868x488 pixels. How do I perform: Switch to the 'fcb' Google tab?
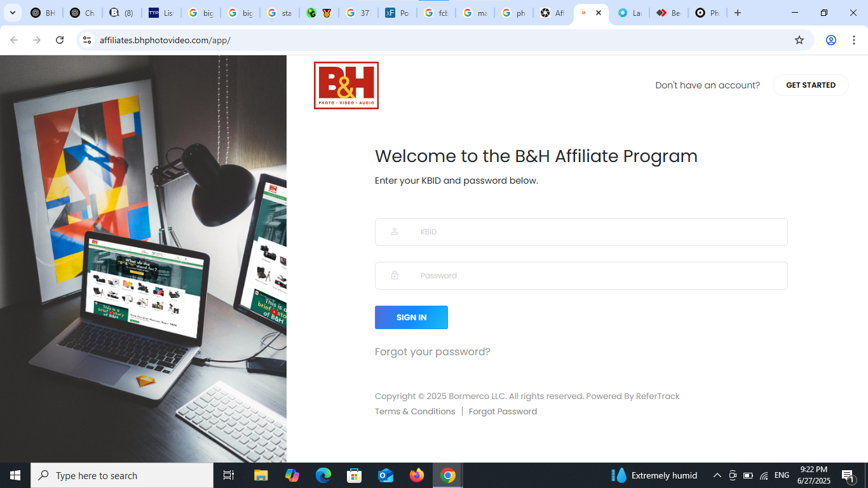pyautogui.click(x=436, y=13)
